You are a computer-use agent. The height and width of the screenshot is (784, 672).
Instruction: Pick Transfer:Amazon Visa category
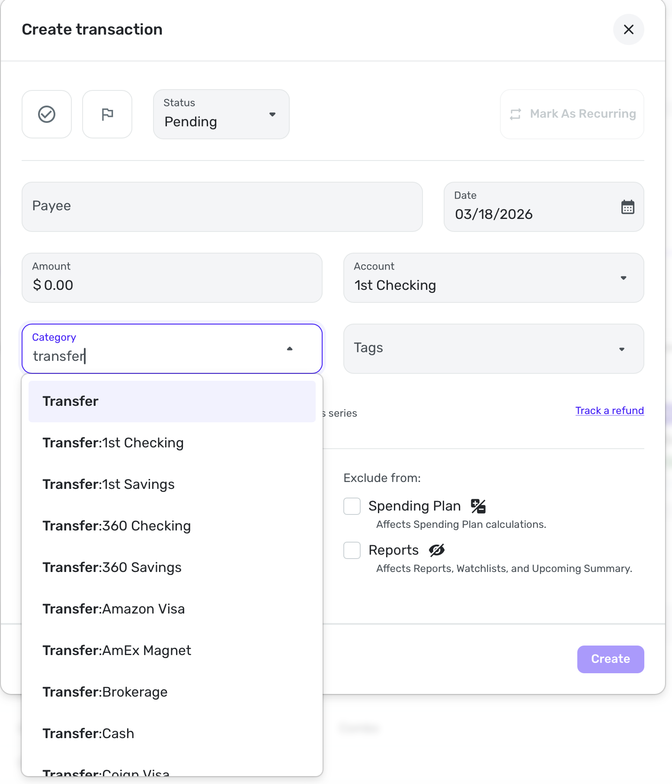pyautogui.click(x=114, y=609)
